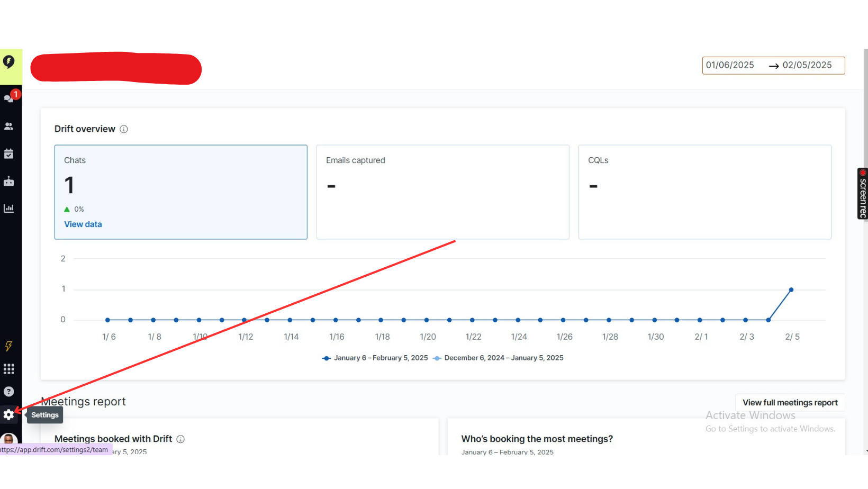Click the "Meetings booked with Drift" title
The width and height of the screenshot is (868, 489).
(113, 439)
